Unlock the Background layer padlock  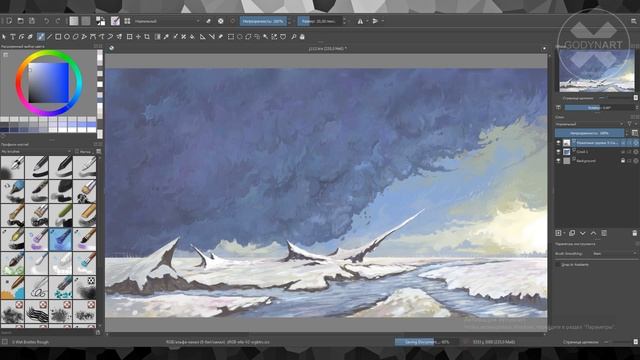pos(623,161)
